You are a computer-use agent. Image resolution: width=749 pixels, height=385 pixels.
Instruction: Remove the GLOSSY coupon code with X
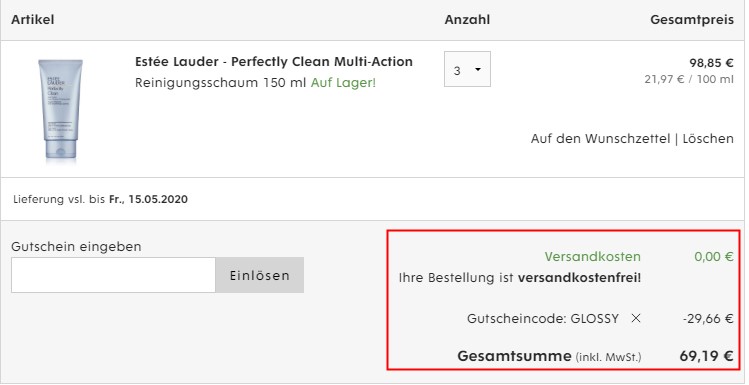[635, 319]
